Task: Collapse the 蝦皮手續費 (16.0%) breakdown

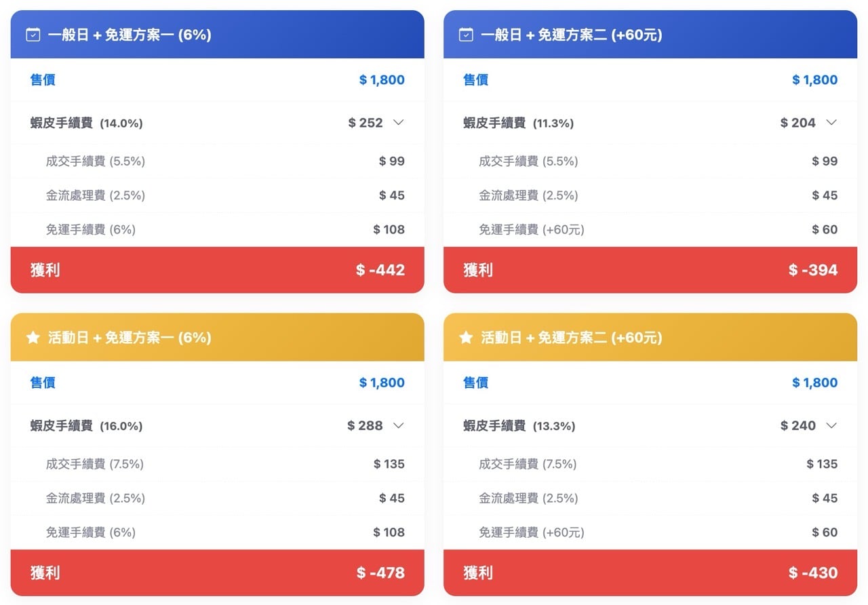Action: pyautogui.click(x=399, y=425)
